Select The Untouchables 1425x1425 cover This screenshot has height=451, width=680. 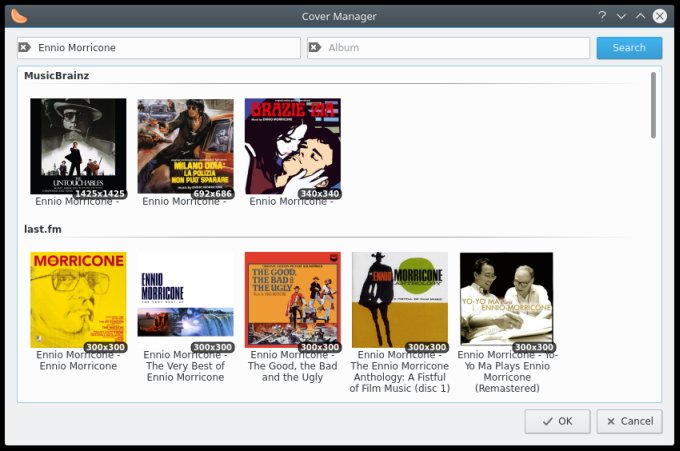[78, 146]
